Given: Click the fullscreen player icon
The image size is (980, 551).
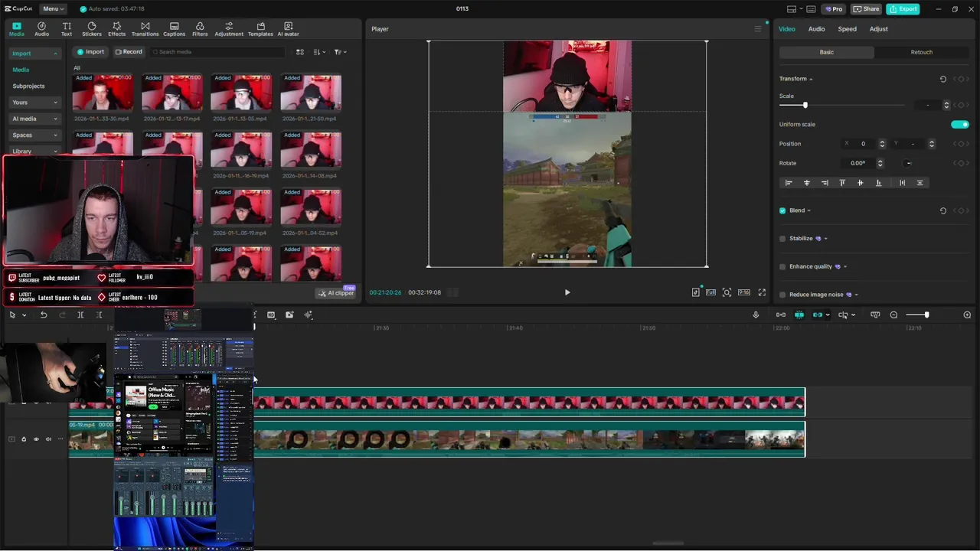Looking at the screenshot, I should (762, 292).
